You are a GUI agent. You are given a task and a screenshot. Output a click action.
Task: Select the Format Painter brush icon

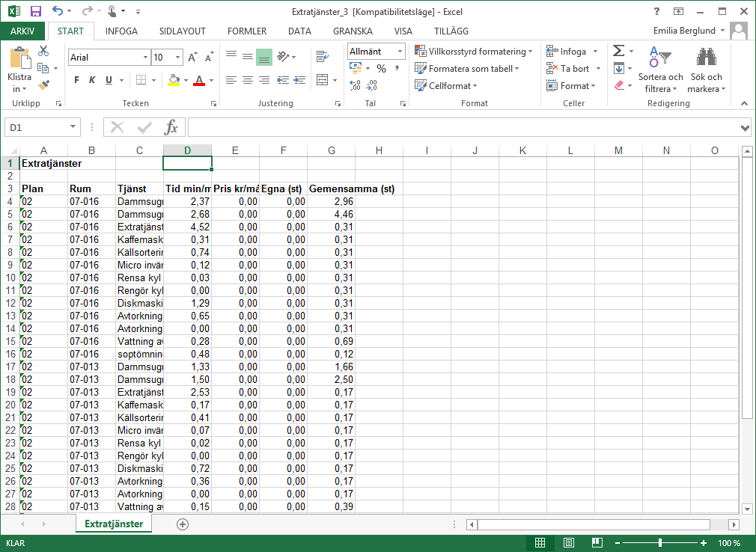pos(43,85)
